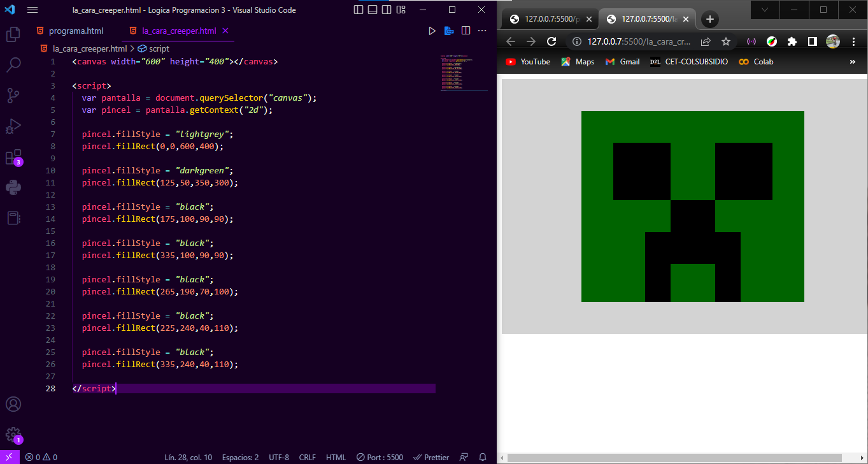Open Customize Layout in VS Code title bar
The width and height of the screenshot is (868, 464).
click(x=401, y=10)
